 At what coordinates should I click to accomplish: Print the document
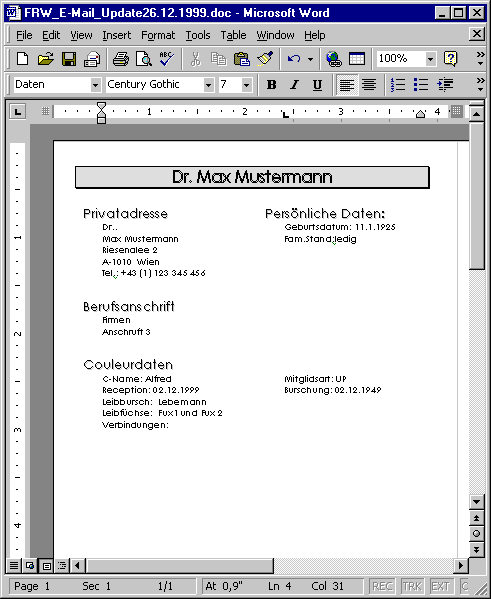[x=121, y=59]
